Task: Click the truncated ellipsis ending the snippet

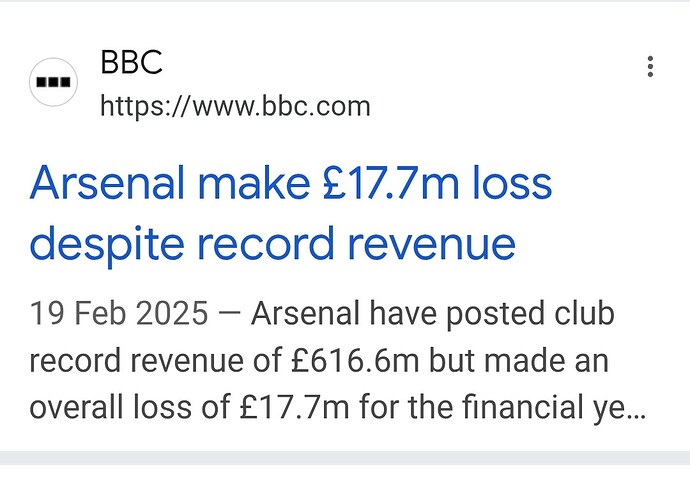Action: (635, 415)
